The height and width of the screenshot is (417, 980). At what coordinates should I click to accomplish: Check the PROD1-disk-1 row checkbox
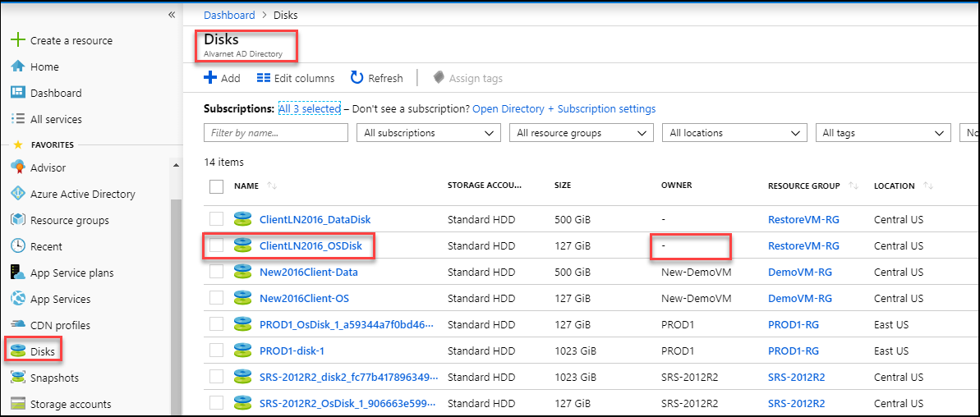[216, 351]
